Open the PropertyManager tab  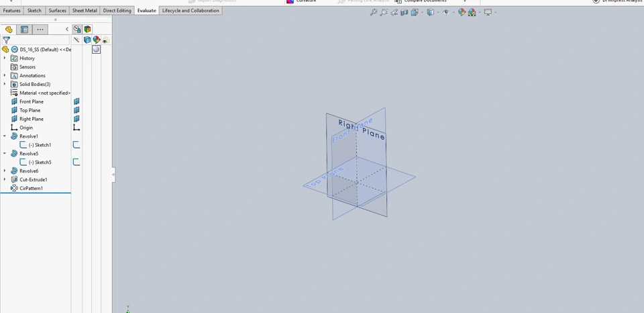coord(24,29)
